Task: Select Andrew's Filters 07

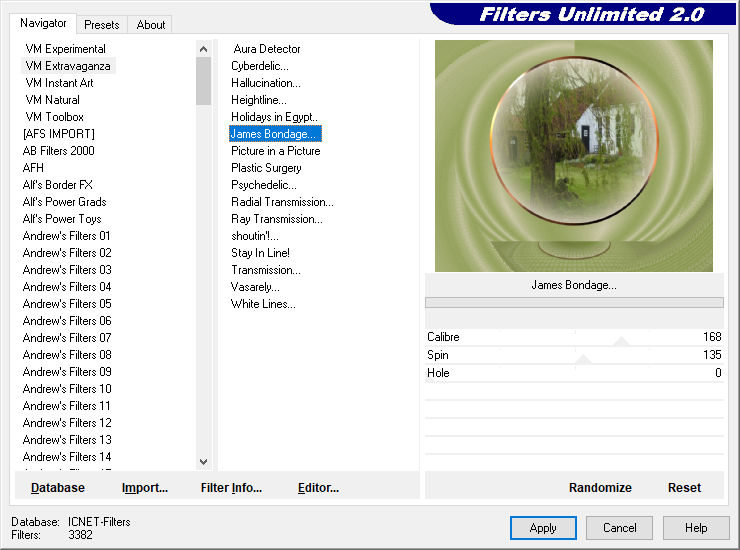Action: pyautogui.click(x=67, y=338)
